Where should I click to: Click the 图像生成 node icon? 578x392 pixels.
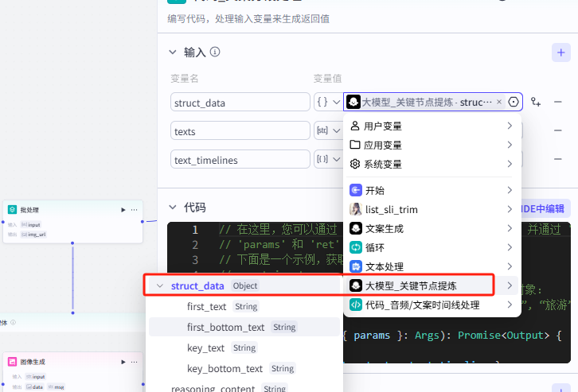click(12, 362)
